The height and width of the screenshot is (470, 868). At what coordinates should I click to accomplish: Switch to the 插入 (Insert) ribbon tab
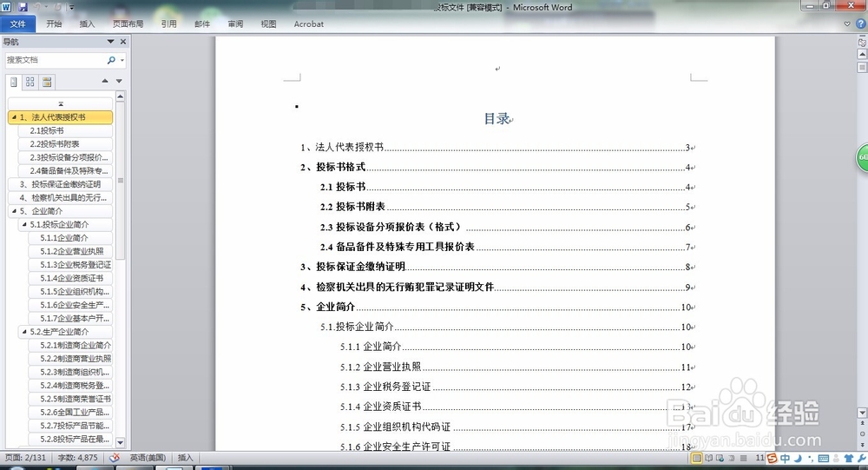pyautogui.click(x=87, y=23)
